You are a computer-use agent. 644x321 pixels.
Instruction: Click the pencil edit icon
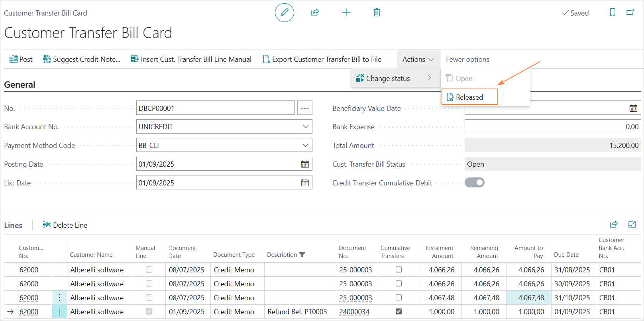284,13
